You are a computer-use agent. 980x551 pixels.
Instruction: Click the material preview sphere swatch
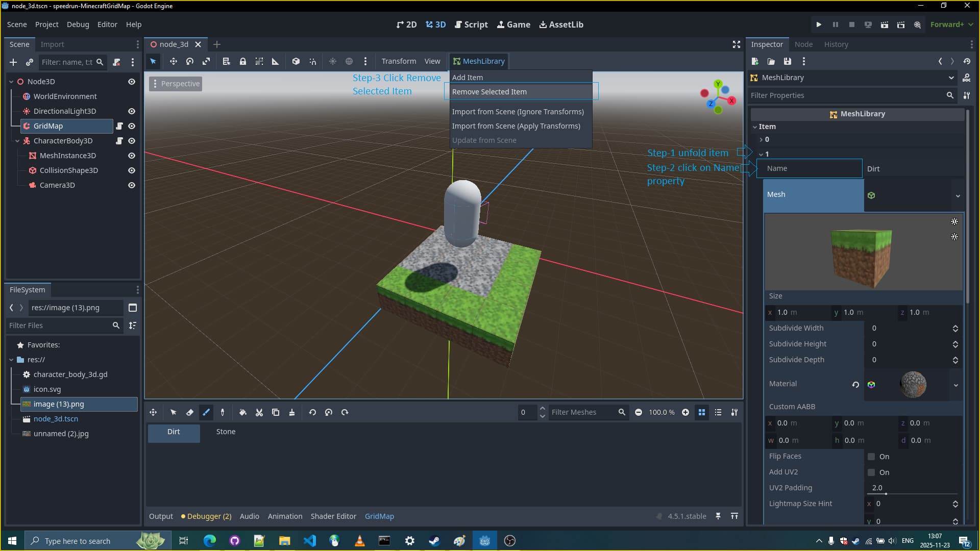pyautogui.click(x=913, y=384)
